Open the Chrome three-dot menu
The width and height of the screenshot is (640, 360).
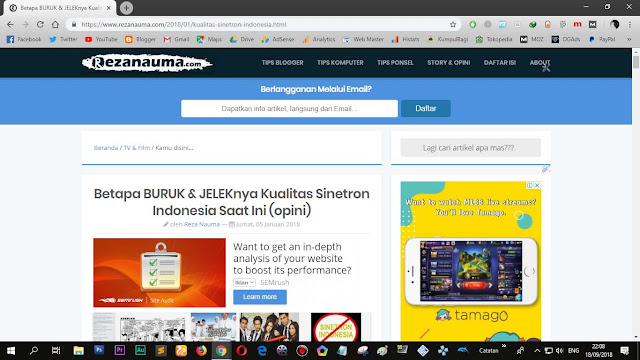point(630,24)
